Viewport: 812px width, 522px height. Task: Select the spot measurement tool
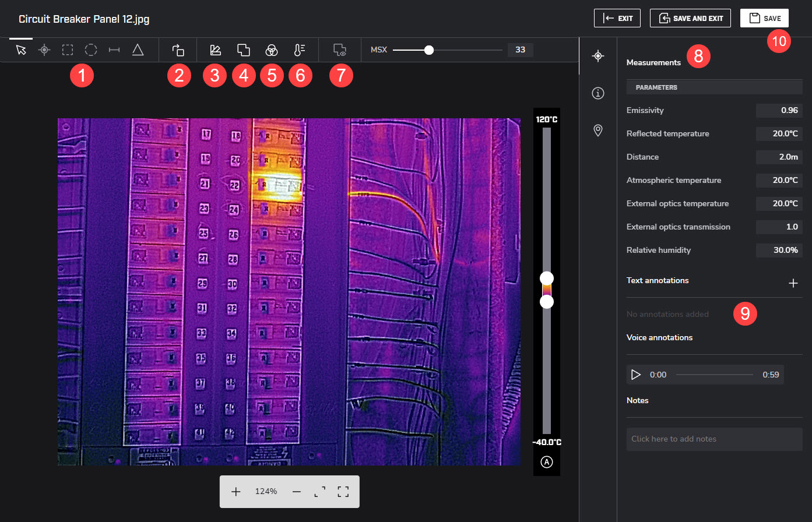point(44,50)
